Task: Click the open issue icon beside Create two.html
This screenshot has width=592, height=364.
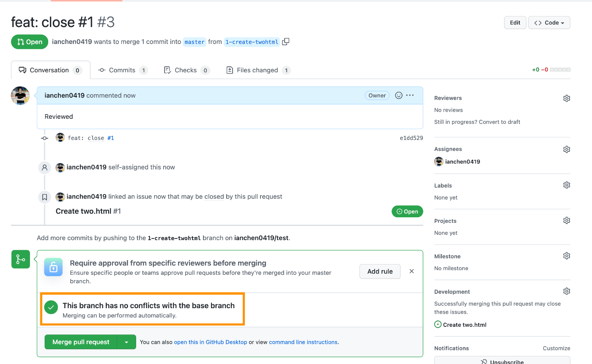Action: [438, 325]
